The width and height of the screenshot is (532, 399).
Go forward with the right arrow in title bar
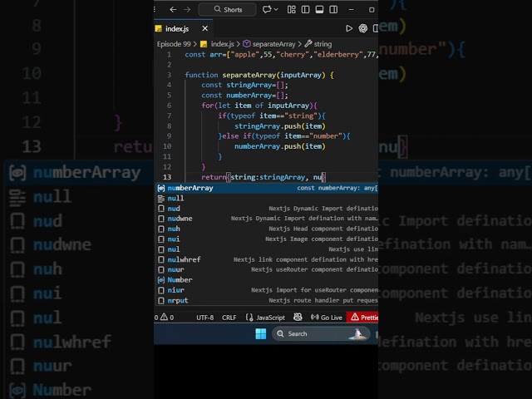coord(187,9)
